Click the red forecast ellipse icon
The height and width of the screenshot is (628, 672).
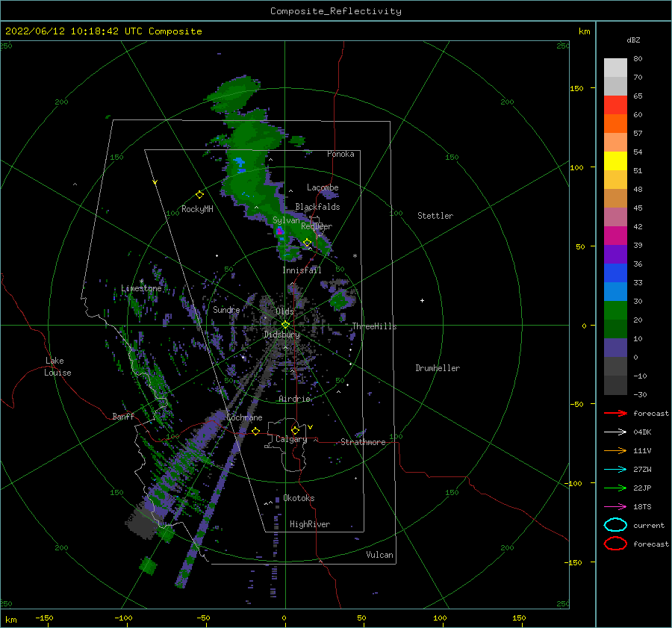click(615, 544)
